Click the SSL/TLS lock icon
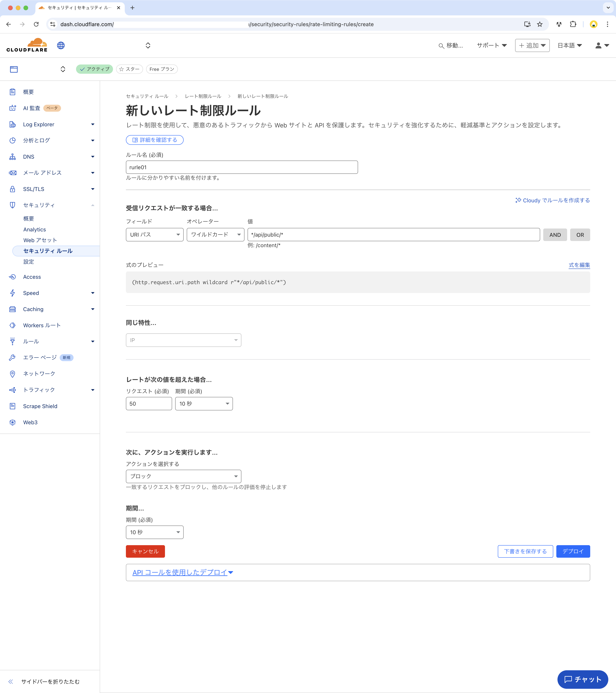The height and width of the screenshot is (693, 616). pos(13,189)
